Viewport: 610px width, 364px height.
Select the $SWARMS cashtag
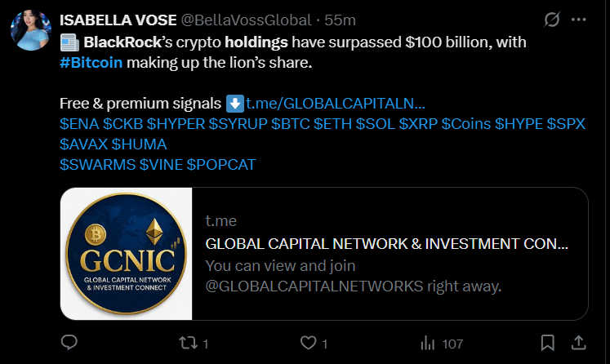point(98,165)
